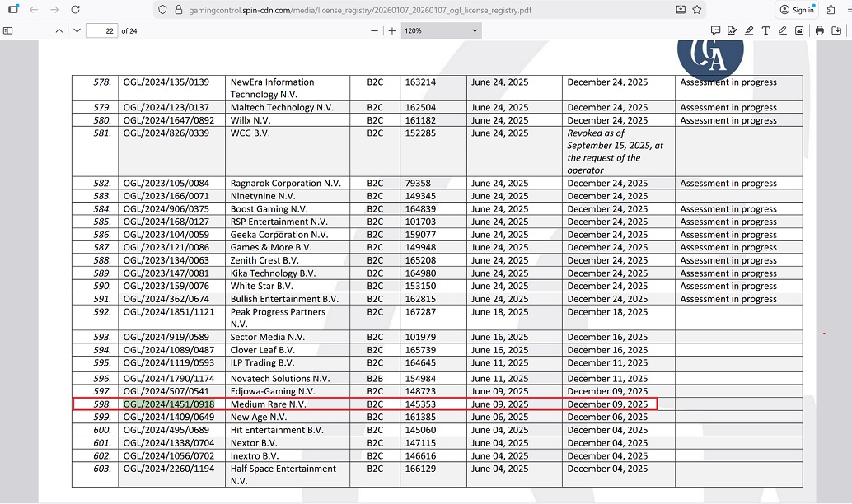Click the page number input field
The height and width of the screenshot is (504, 852).
click(x=101, y=30)
